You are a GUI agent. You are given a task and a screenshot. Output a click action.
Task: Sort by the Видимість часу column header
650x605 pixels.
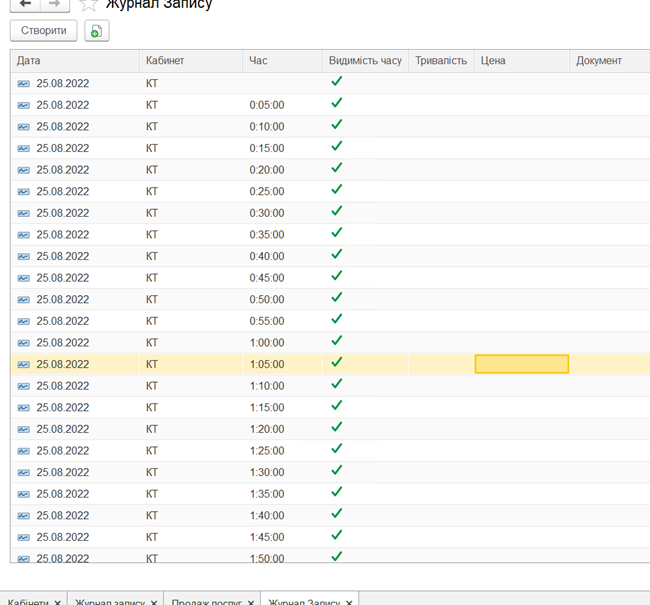364,61
